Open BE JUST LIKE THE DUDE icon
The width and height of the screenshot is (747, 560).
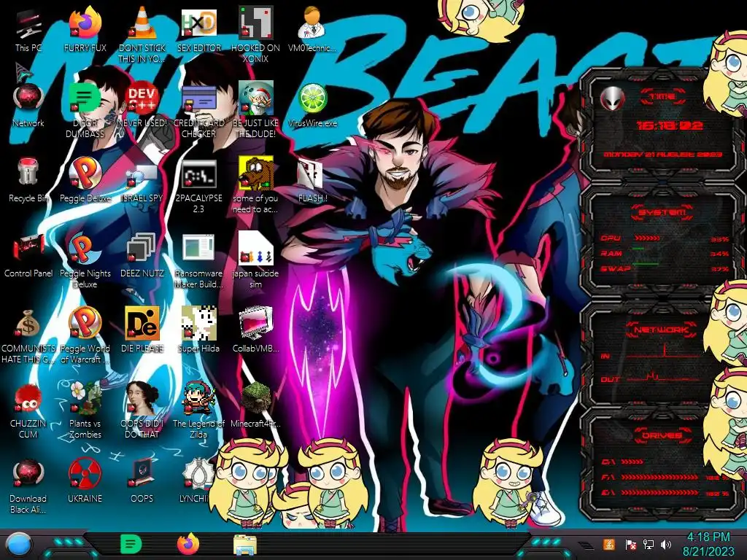(x=256, y=111)
